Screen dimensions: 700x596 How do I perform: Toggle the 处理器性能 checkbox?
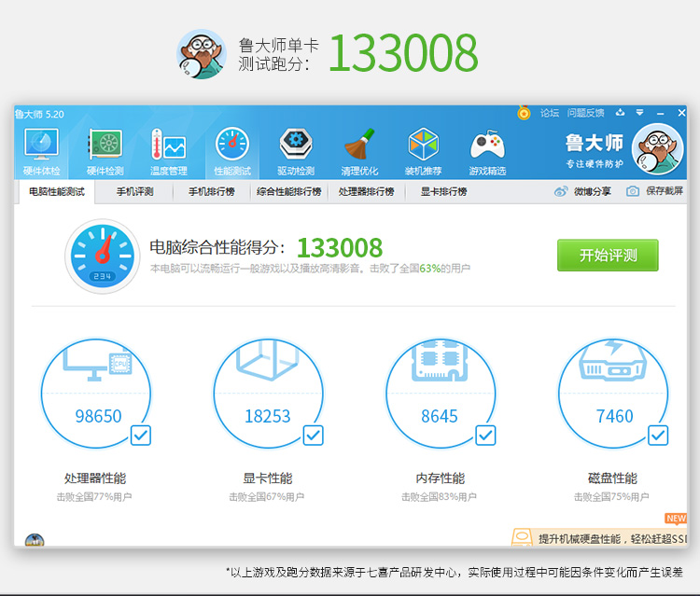tap(141, 436)
